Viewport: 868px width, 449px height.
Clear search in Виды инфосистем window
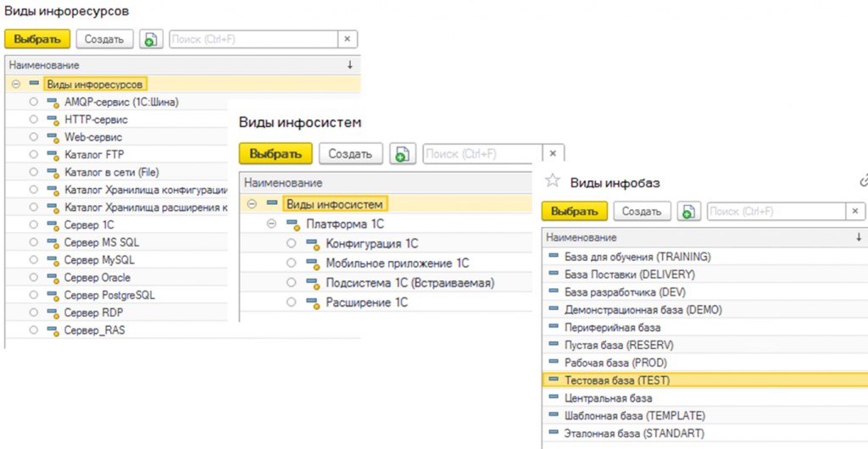[553, 153]
